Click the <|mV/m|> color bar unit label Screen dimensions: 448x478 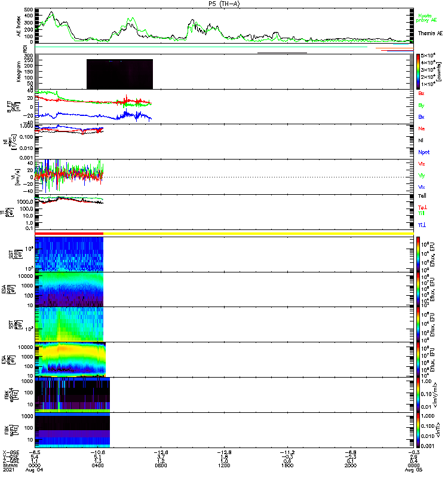pyautogui.click(x=435, y=395)
